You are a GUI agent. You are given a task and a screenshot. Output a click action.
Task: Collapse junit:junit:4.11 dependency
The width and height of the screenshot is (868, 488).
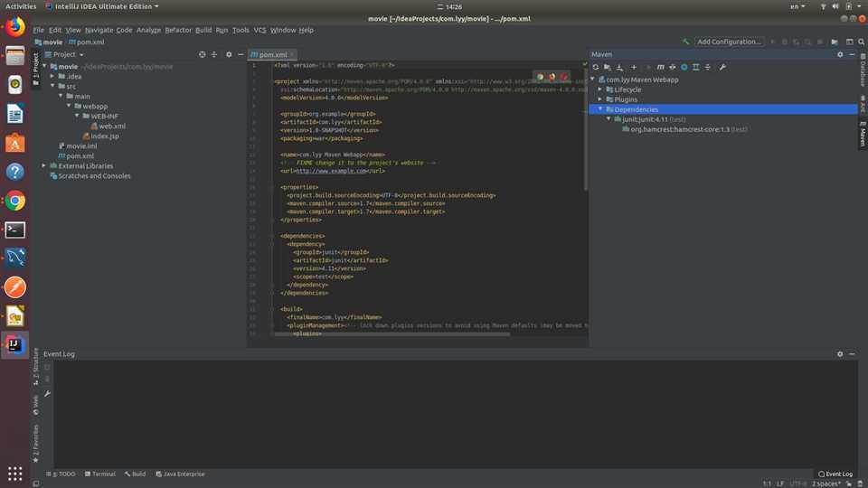click(x=609, y=119)
